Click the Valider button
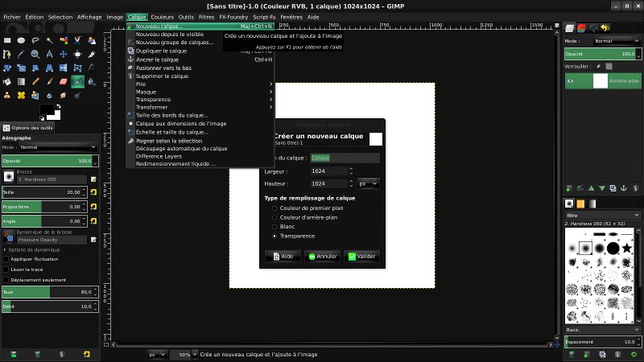The height and width of the screenshot is (362, 644). (x=361, y=256)
